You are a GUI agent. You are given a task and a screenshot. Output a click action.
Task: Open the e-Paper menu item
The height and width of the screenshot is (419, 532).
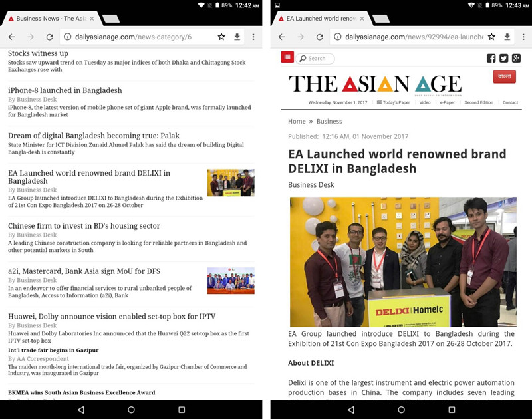[x=447, y=102]
